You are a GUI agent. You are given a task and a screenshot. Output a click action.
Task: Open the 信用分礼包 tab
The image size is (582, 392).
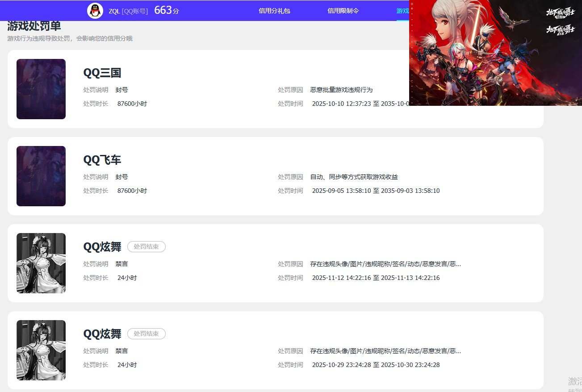274,11
